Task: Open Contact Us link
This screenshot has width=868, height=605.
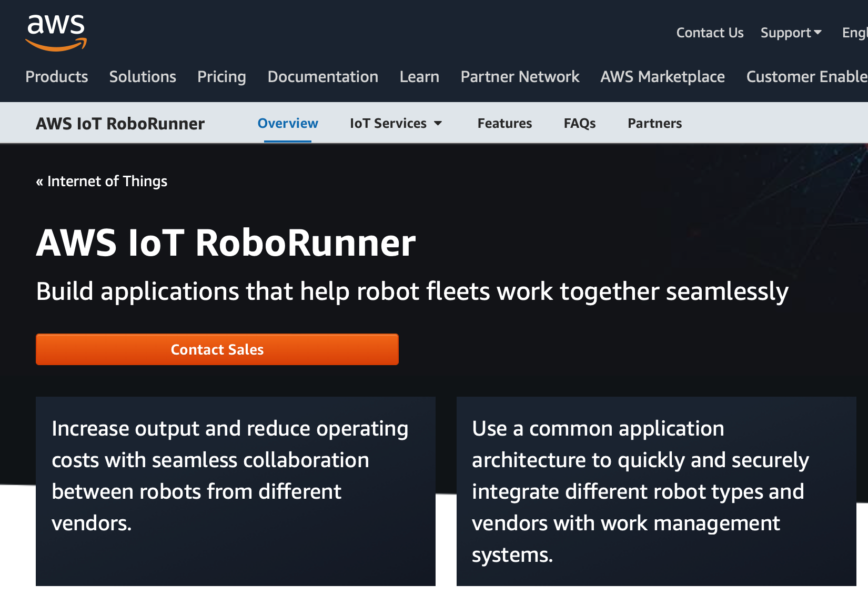Action: [x=710, y=33]
